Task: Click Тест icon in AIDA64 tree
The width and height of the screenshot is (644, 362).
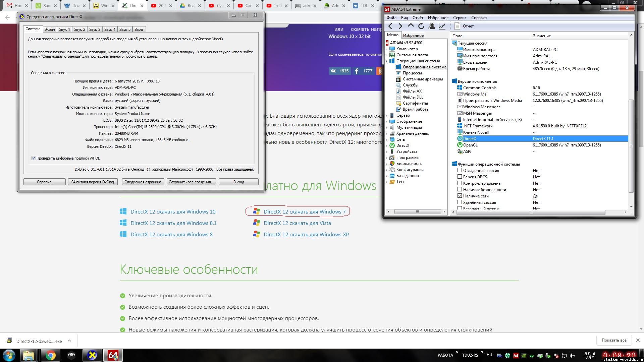Action: click(392, 182)
